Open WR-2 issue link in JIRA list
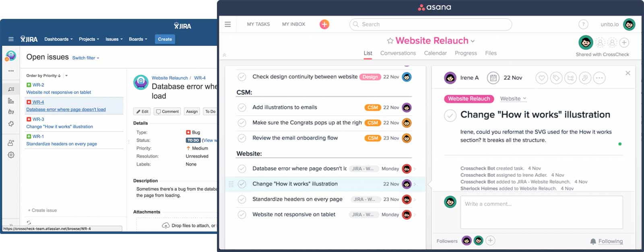Screen dimensions: 644x252 pyautogui.click(x=38, y=85)
